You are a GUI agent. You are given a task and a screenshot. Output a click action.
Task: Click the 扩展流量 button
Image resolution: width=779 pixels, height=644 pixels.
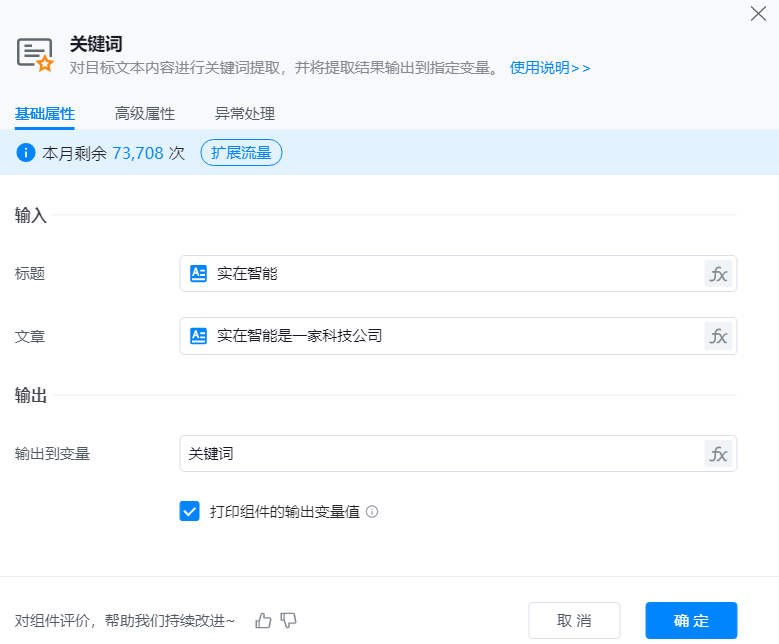click(241, 153)
